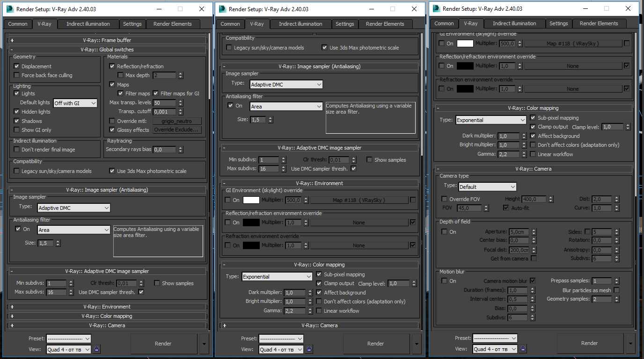Expand Frame buffer rollout in left window
The image size is (644, 359).
(x=108, y=40)
